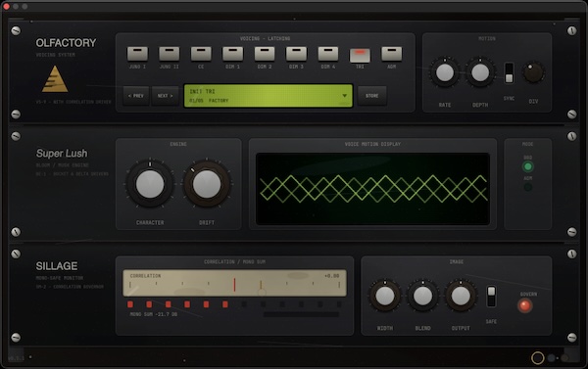Click the "MONO SUM -21.7 DB" readout

[x=154, y=314]
